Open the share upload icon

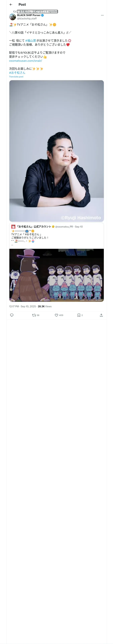click(101, 315)
